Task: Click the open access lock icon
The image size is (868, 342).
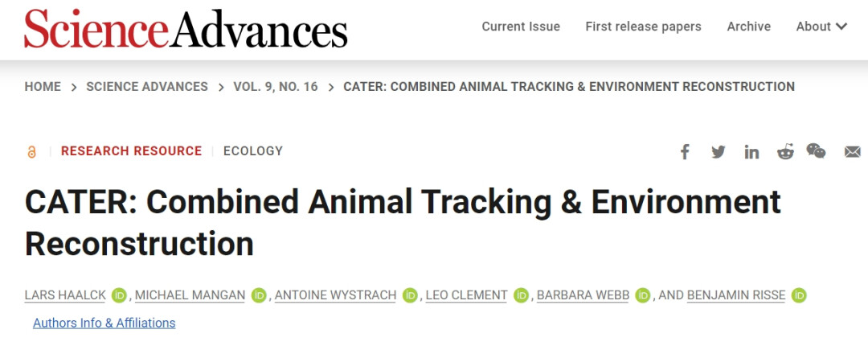Action: tap(32, 151)
